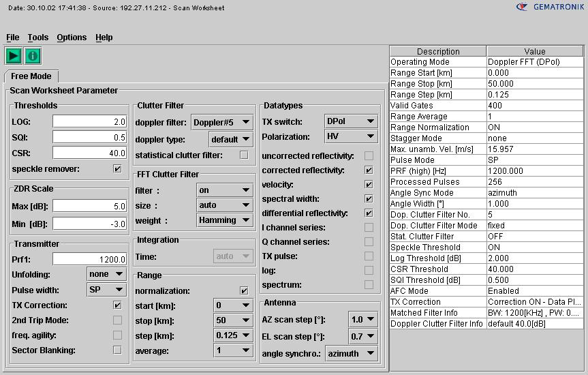
Task: Open the FFT weight Hamming dropdown
Action: point(225,220)
